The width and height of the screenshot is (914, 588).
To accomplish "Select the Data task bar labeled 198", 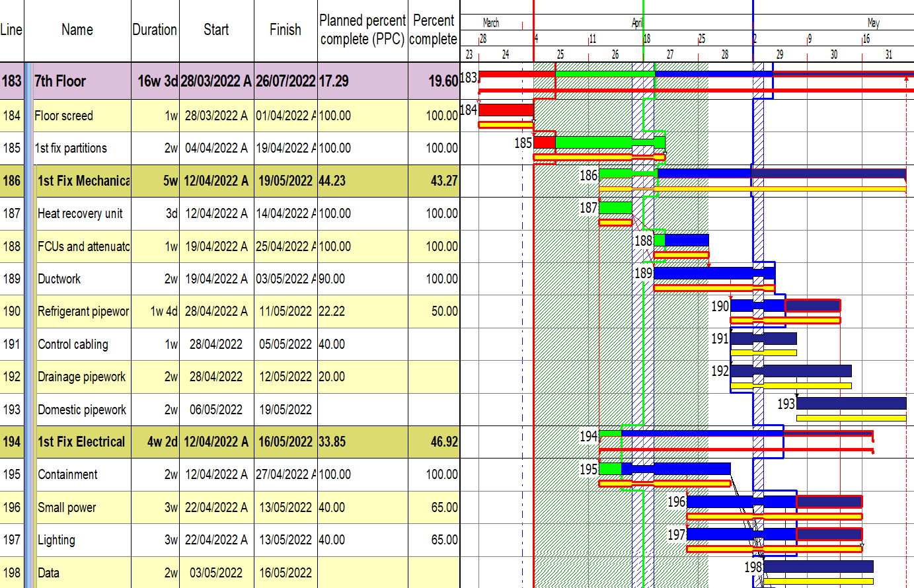I will pos(818,566).
